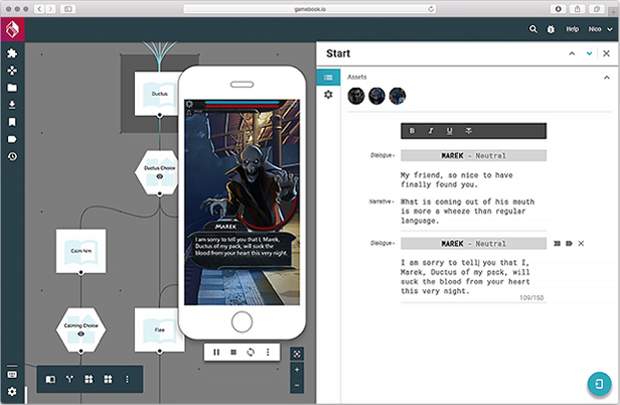
Task: Click first icon beside second dialogue row
Action: (557, 244)
